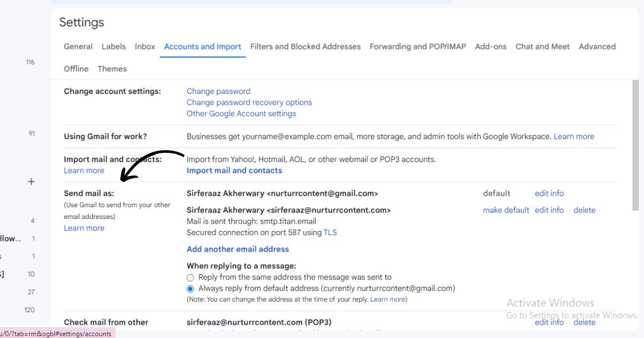Screen dimensions: 644x338
Task: Open the Chat and Meet tab
Action: click(x=543, y=47)
